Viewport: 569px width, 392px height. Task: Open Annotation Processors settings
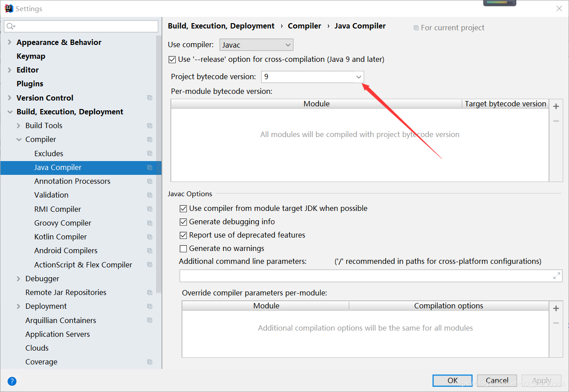[72, 181]
